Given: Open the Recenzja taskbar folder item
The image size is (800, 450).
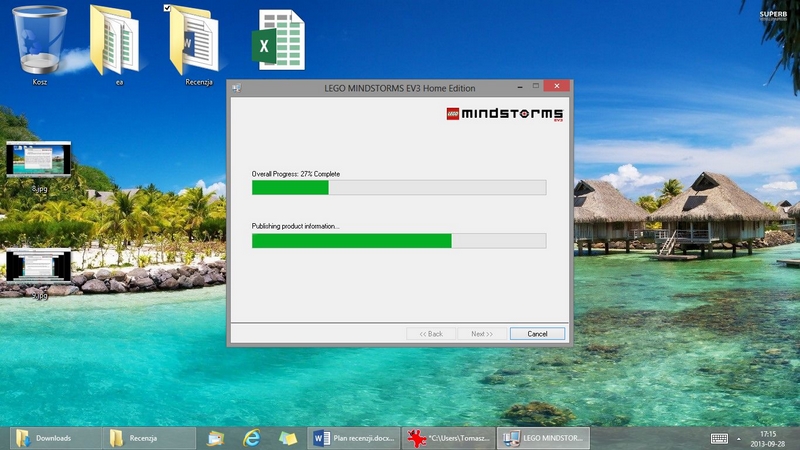Looking at the screenshot, I should click(x=149, y=438).
